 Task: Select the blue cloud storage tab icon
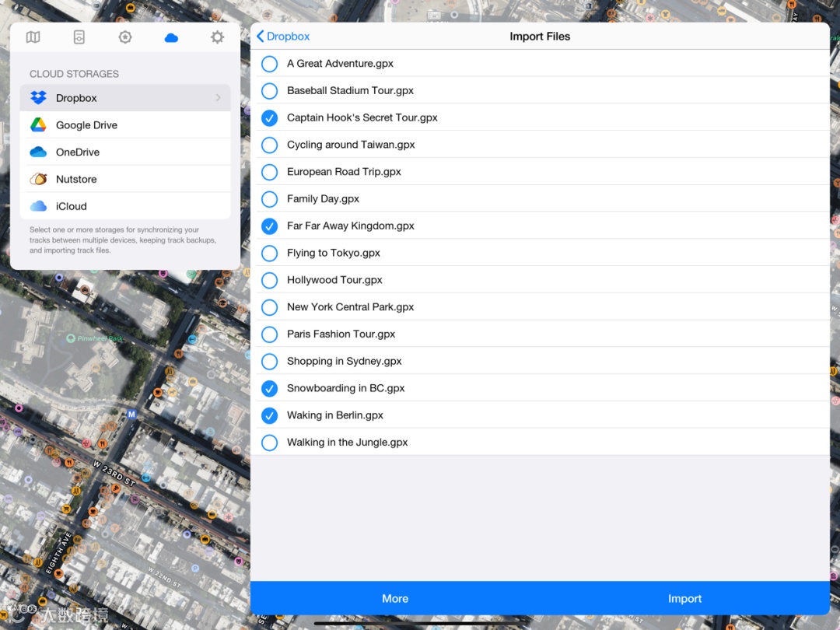point(171,37)
